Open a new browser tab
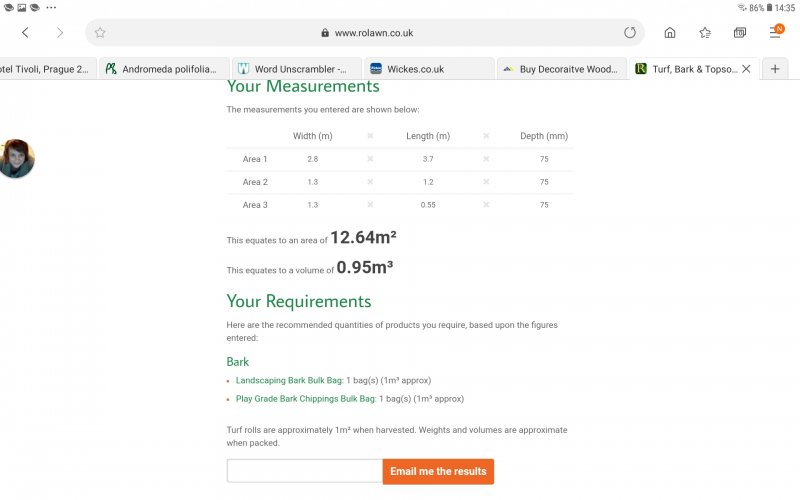This screenshot has width=800, height=500. click(775, 69)
